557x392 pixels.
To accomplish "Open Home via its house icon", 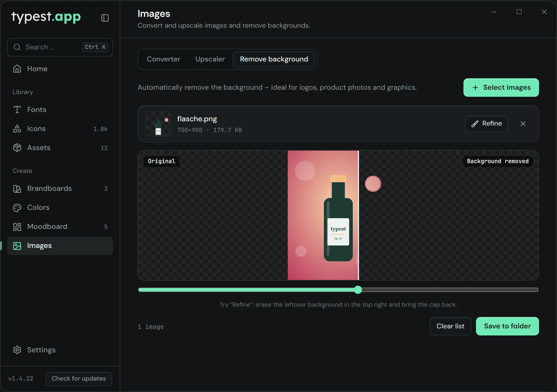I will click(x=17, y=69).
